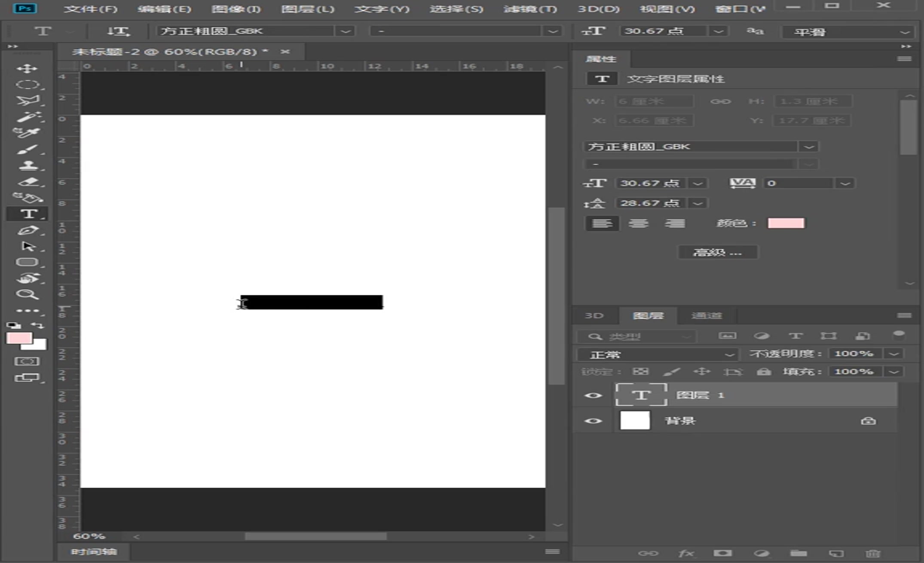924x563 pixels.
Task: Align text right in Properties panel
Action: point(675,223)
